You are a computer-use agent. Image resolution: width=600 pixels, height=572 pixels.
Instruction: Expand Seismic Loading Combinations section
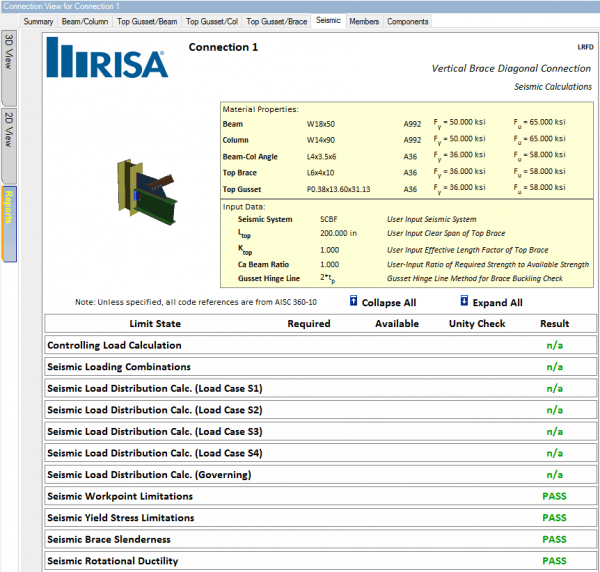(x=119, y=367)
